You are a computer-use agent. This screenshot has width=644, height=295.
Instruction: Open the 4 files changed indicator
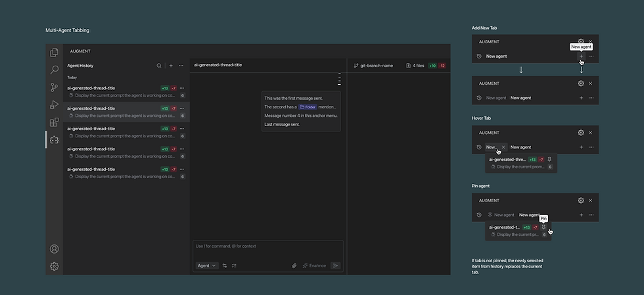click(x=415, y=66)
